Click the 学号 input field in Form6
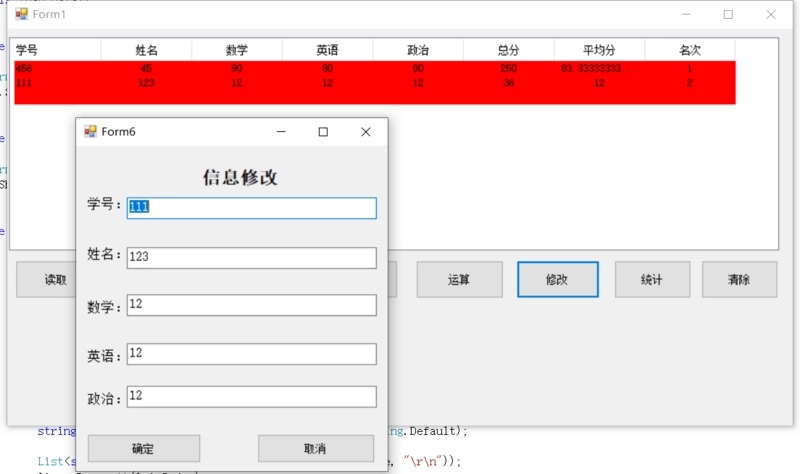This screenshot has height=474, width=800. (252, 208)
